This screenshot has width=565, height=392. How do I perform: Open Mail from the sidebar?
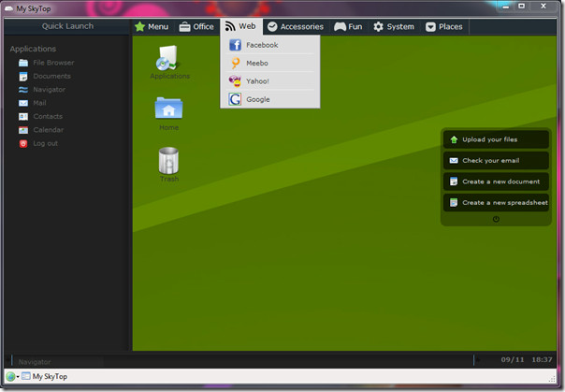33,103
